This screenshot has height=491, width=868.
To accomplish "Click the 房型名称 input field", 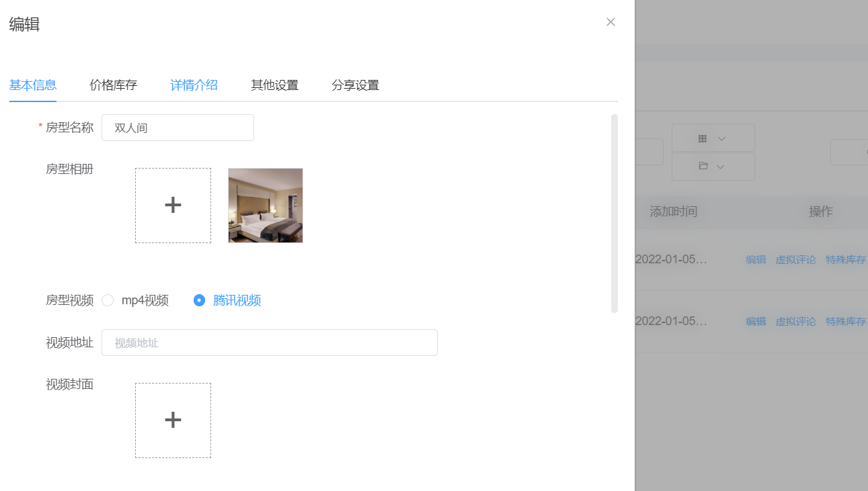I will pos(177,128).
